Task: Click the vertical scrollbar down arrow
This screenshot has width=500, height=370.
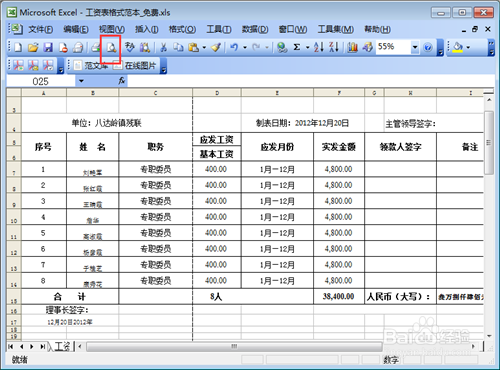Action: (x=489, y=336)
